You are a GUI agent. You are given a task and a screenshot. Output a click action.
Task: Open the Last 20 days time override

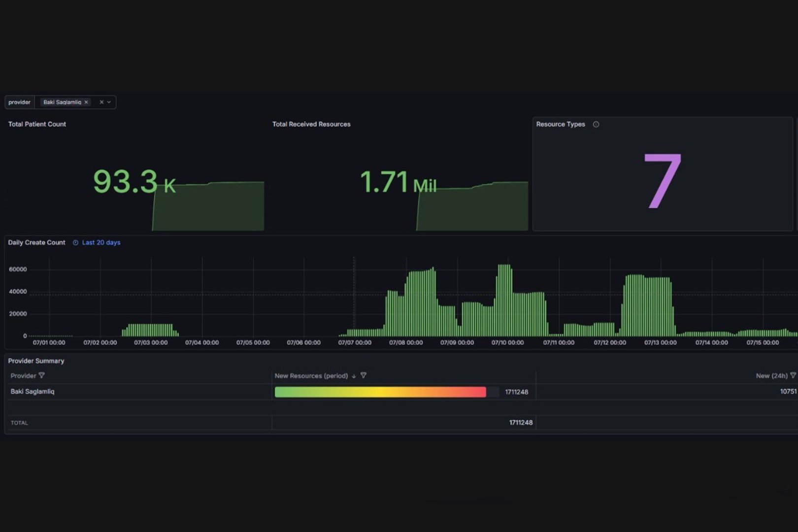coord(101,242)
